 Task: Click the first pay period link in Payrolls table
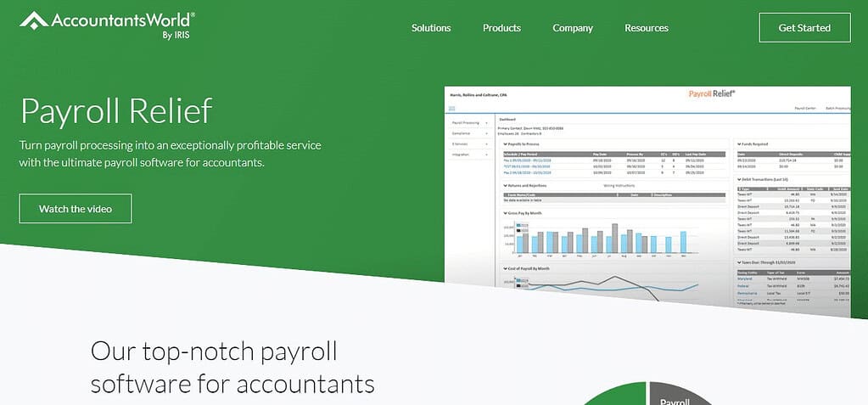(527, 160)
